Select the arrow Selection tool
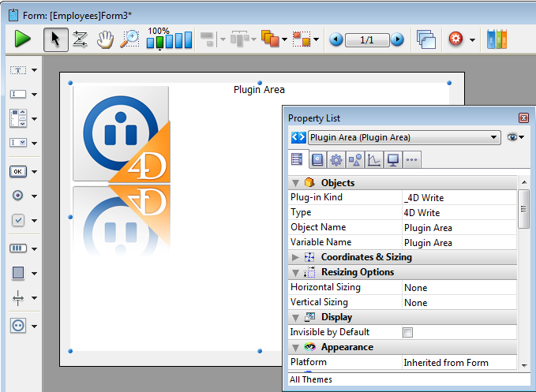The height and width of the screenshot is (392, 536). [54, 39]
